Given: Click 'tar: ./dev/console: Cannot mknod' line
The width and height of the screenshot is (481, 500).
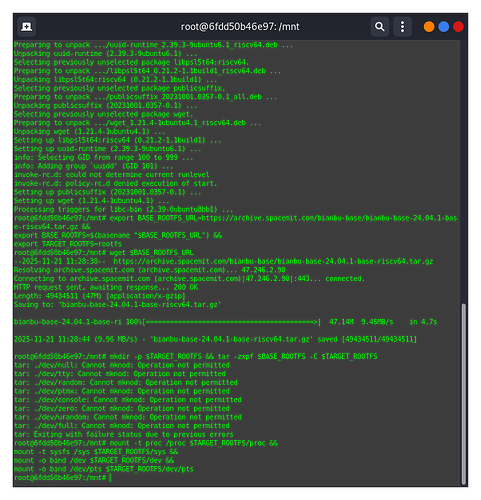Looking at the screenshot, I should pyautogui.click(x=128, y=400).
